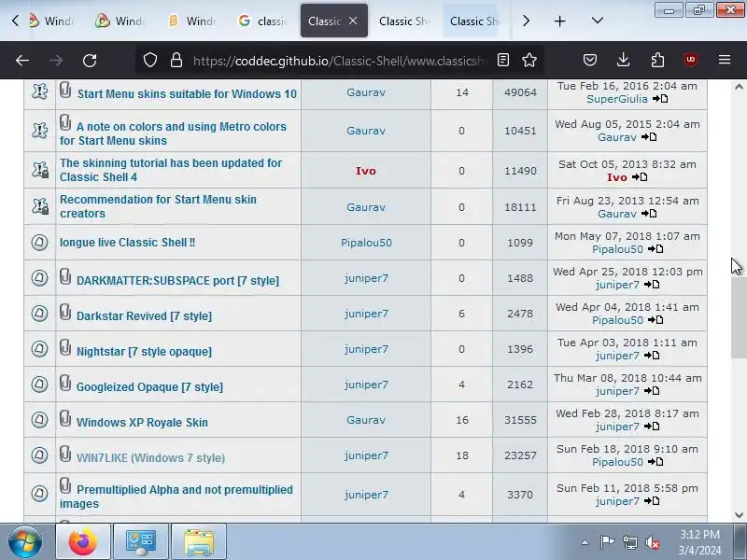Switch to second Classic Sh tab
The height and width of the screenshot is (560, 747).
(403, 21)
